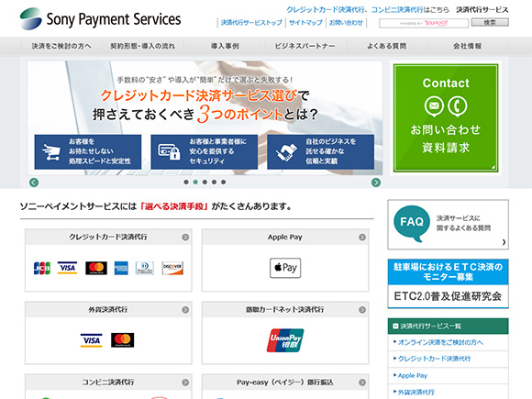The image size is (532, 399).
Task: Click shopping cart banner 処理スピードと安定性
Action: pos(88,151)
